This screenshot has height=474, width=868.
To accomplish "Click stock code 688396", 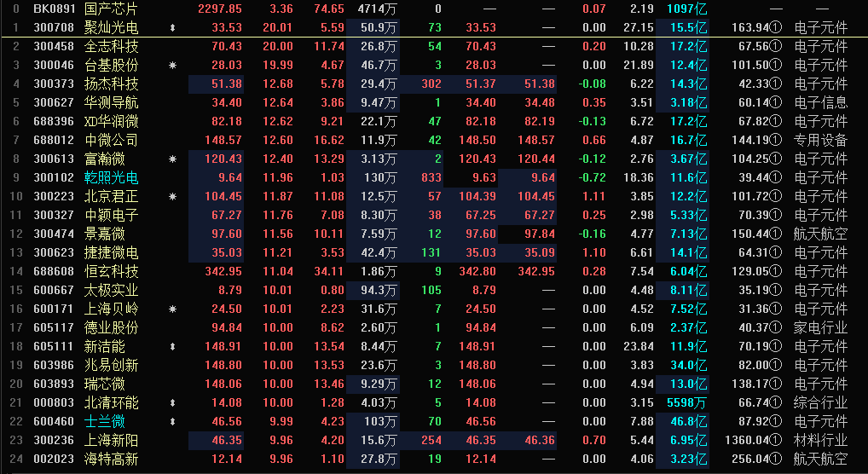I will point(54,122).
